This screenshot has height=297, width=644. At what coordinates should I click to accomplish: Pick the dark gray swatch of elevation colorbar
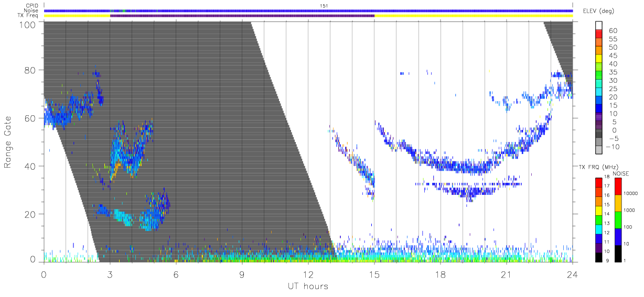(x=599, y=134)
